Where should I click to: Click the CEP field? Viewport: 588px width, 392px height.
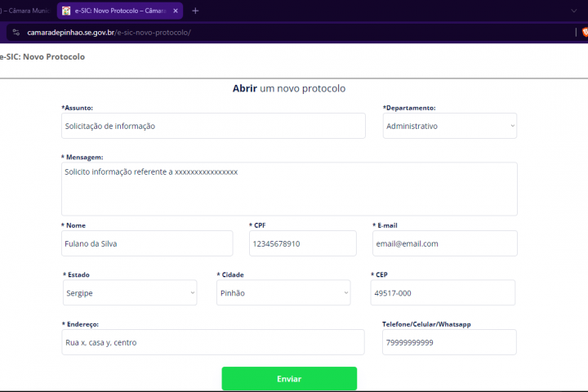tap(443, 292)
